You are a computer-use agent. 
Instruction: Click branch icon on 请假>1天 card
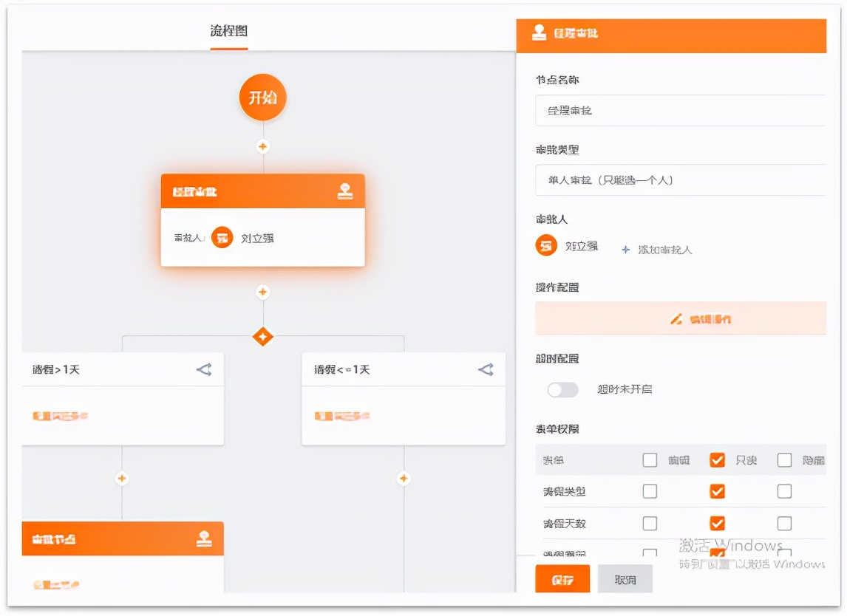pyautogui.click(x=204, y=370)
